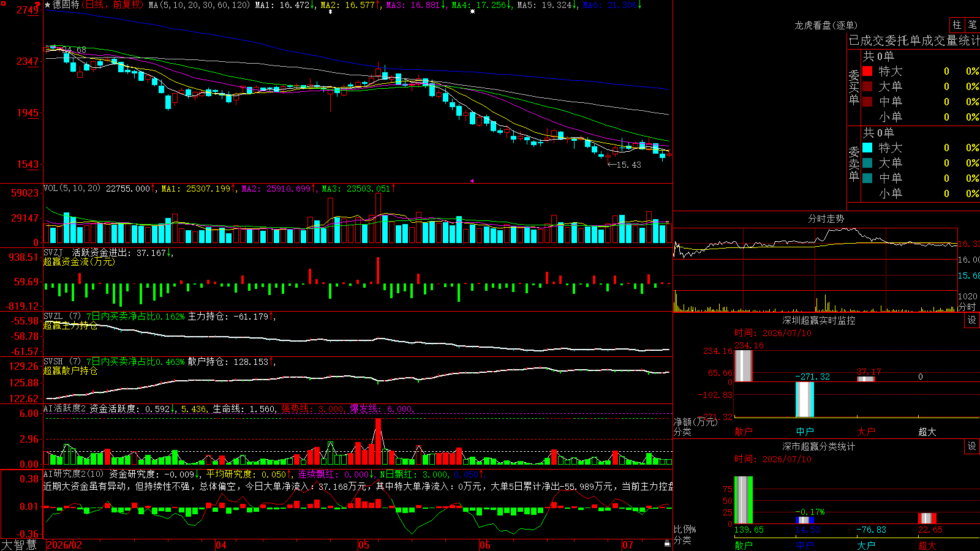Click the intraday 分时走势 price chart
Screen dimensions: 980x551
click(815, 258)
